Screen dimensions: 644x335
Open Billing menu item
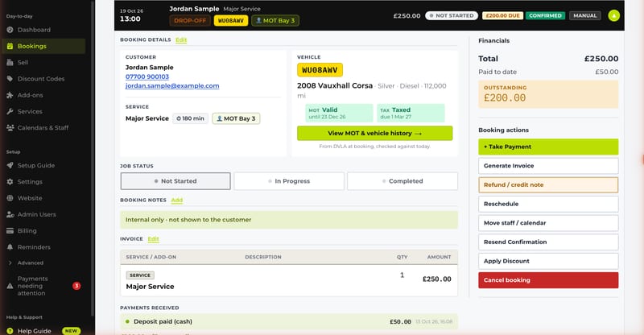[43, 230]
